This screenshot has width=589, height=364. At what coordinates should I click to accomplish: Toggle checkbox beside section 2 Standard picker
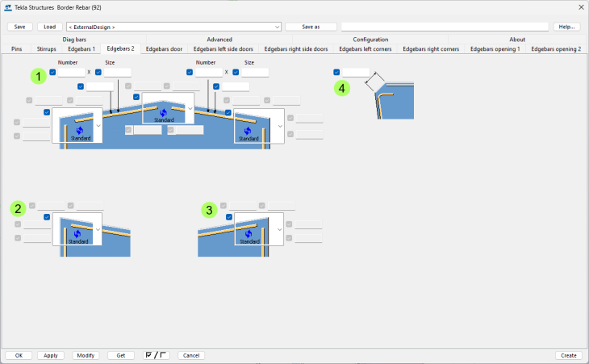pos(48,216)
